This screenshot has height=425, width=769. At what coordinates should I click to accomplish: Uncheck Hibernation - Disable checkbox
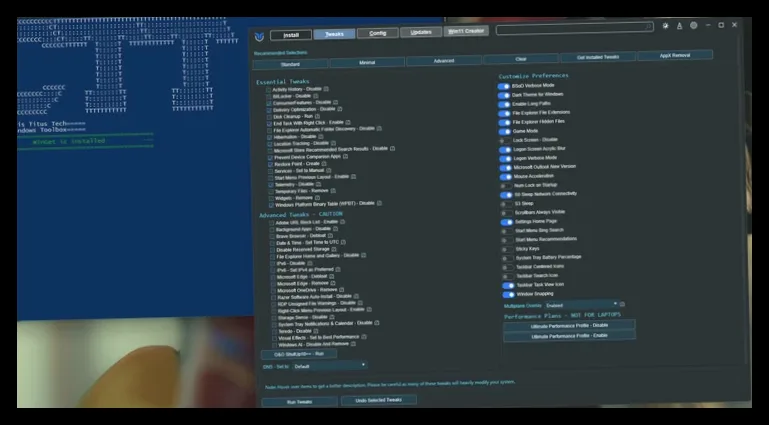coord(270,137)
